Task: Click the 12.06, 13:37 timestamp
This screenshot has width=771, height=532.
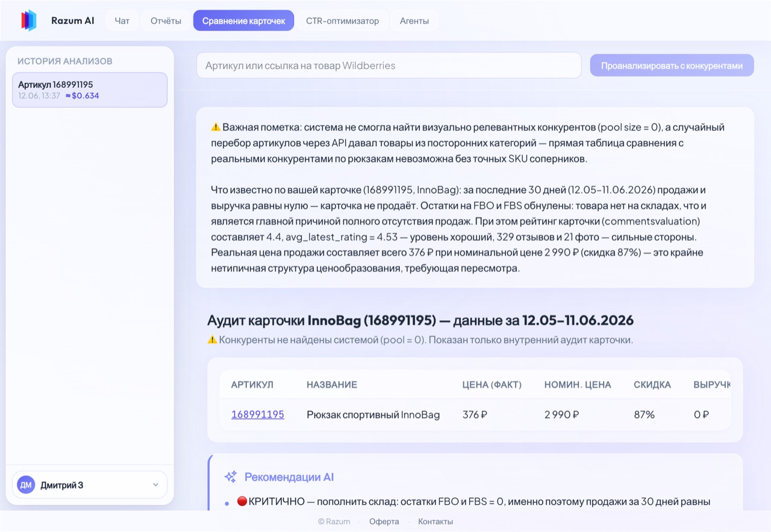Action: tap(39, 96)
